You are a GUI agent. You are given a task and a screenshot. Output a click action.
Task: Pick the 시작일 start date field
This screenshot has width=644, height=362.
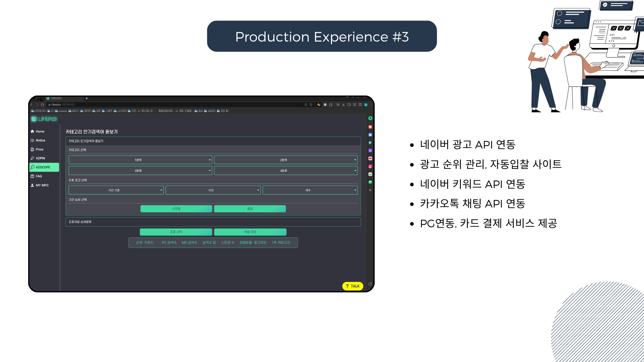tap(176, 209)
